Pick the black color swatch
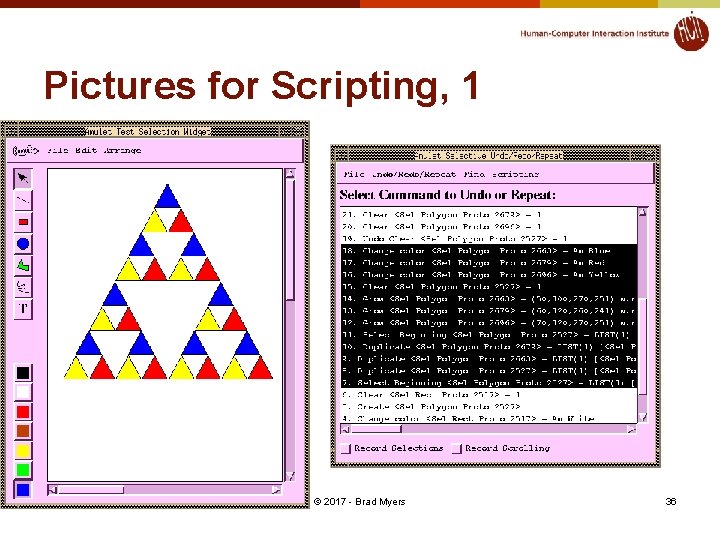Image resolution: width=720 pixels, height=540 pixels. [x=23, y=373]
